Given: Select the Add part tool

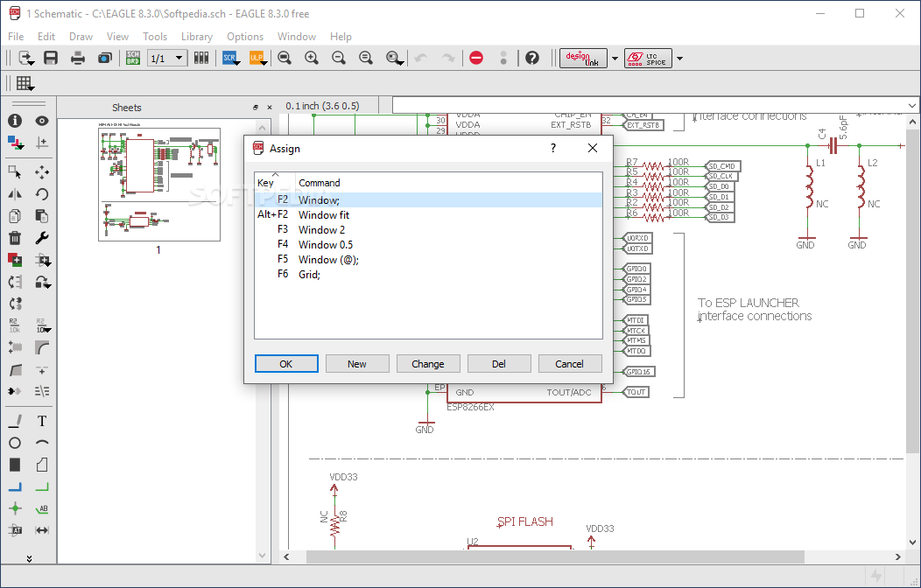Looking at the screenshot, I should click(x=15, y=260).
